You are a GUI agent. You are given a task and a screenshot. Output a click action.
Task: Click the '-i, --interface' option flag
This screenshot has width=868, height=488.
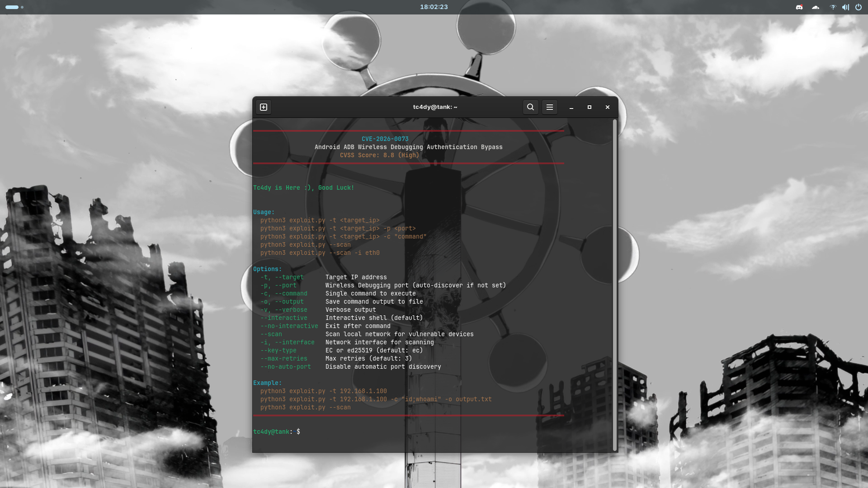coord(287,343)
